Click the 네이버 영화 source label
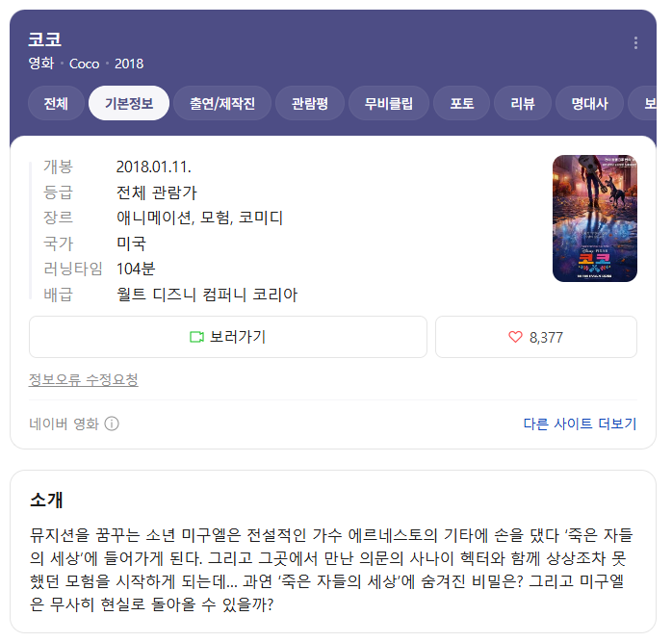The height and width of the screenshot is (642, 672). pos(64,424)
